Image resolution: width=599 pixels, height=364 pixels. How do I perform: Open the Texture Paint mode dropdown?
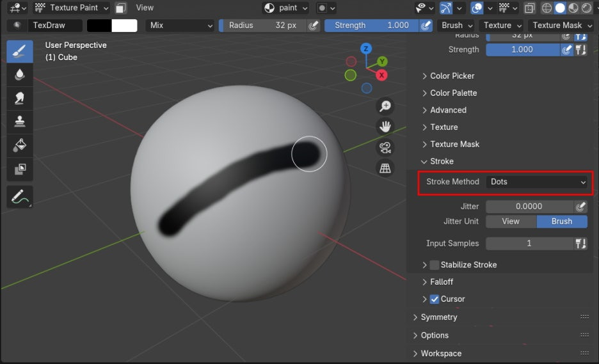72,8
